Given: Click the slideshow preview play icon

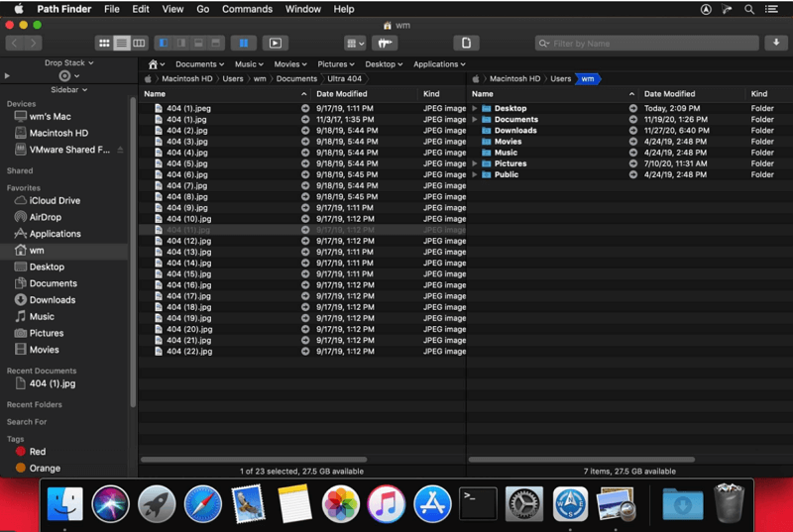Looking at the screenshot, I should click(276, 44).
